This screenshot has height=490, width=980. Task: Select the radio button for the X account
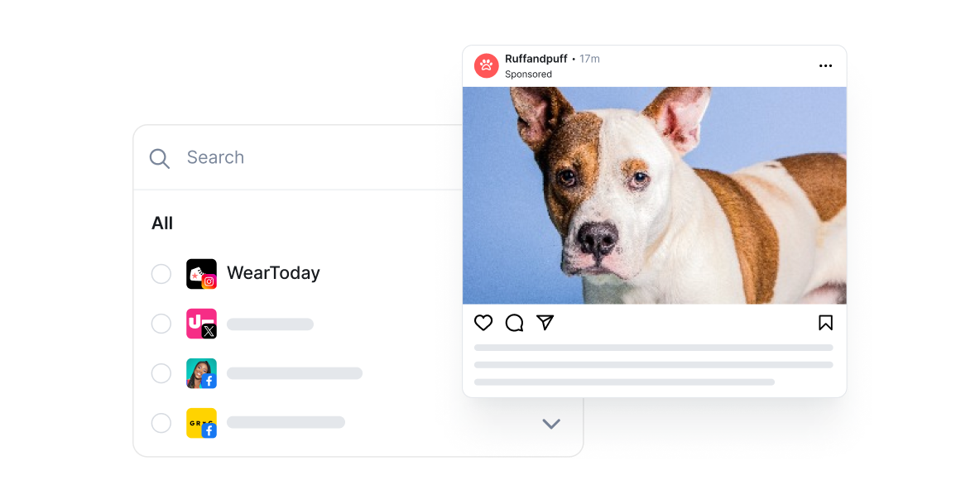pos(161,324)
